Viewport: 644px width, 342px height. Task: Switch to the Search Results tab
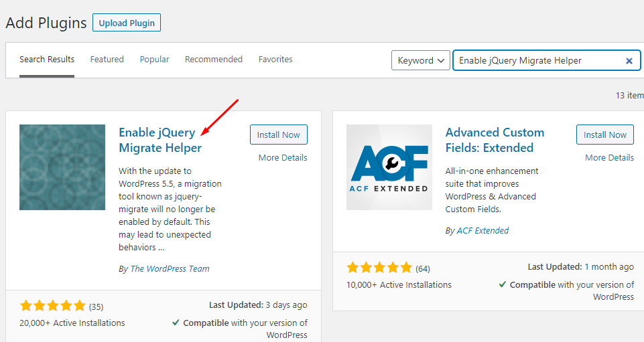point(47,59)
